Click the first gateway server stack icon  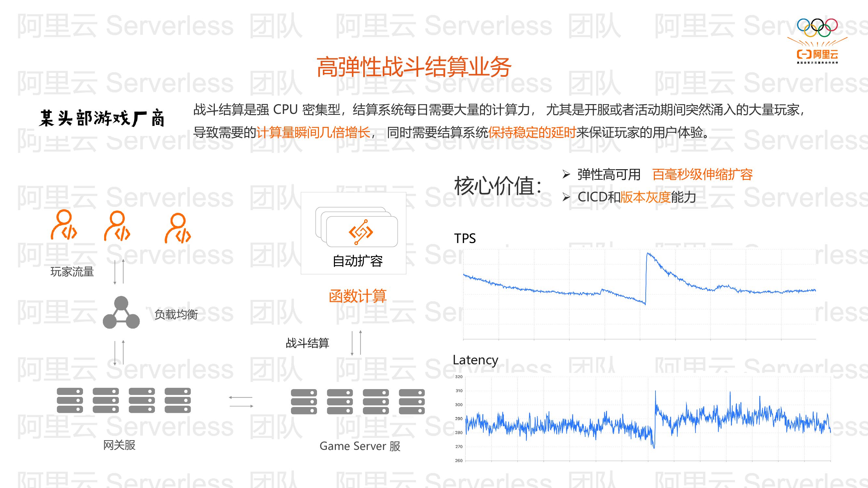pos(70,400)
